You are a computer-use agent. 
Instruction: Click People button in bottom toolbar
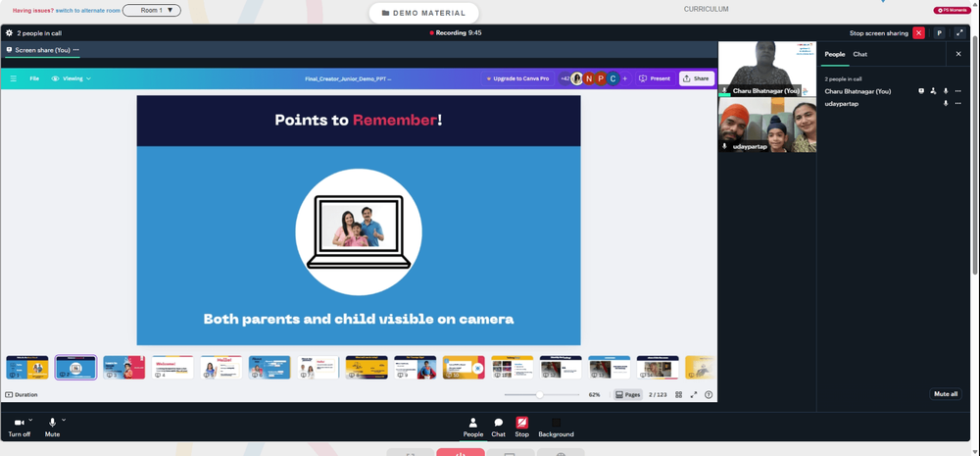click(x=473, y=428)
